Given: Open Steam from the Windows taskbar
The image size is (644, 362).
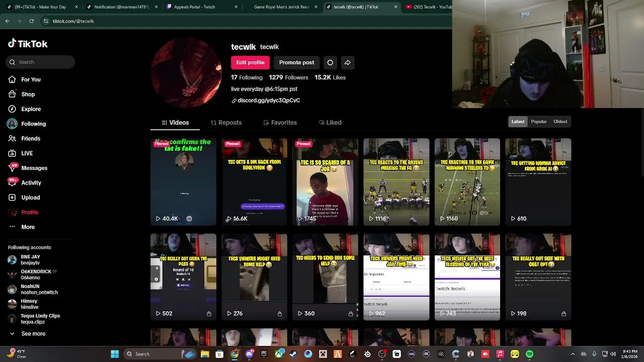Looking at the screenshot, I should click(293, 354).
